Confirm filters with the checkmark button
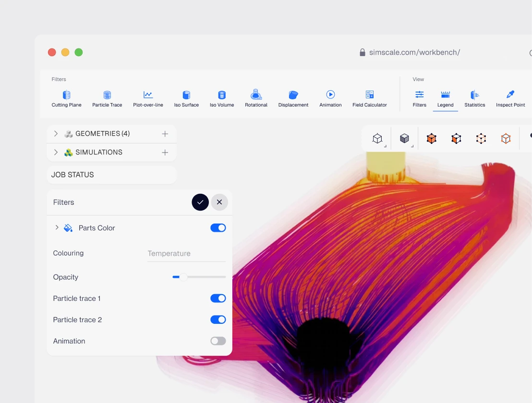The image size is (532, 403). click(200, 202)
